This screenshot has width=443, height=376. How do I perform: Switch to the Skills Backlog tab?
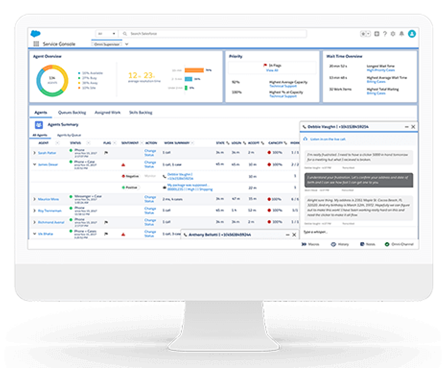pos(141,113)
